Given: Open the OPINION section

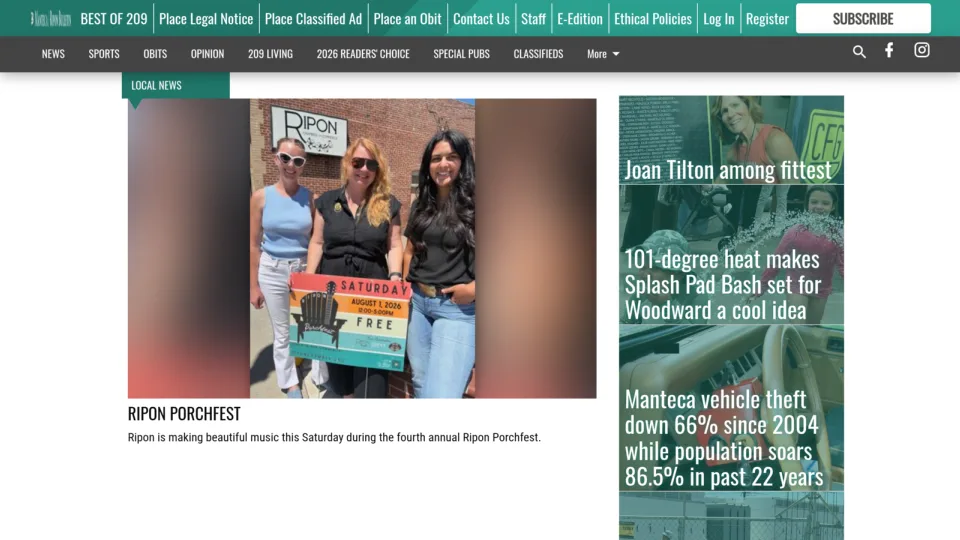Looking at the screenshot, I should (x=207, y=54).
